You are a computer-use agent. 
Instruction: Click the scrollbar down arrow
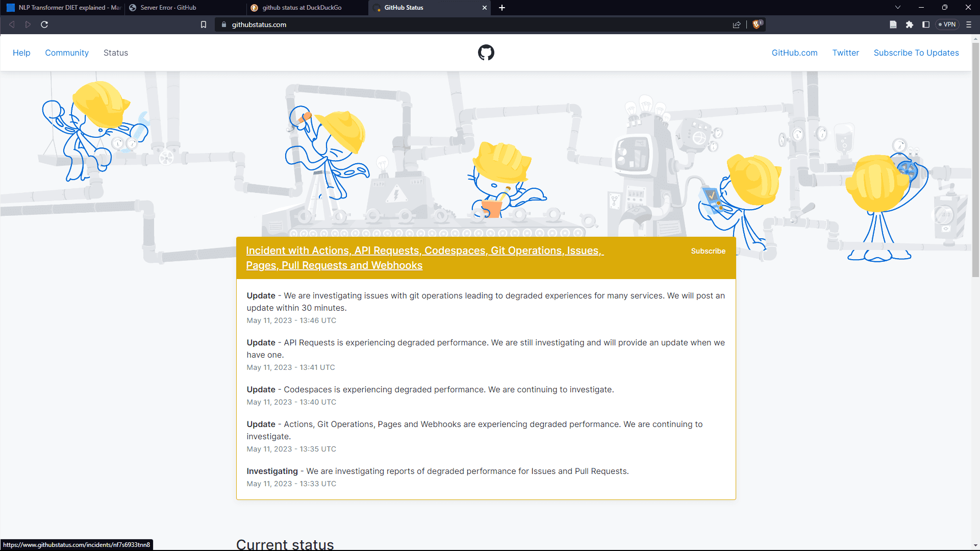(x=975, y=546)
